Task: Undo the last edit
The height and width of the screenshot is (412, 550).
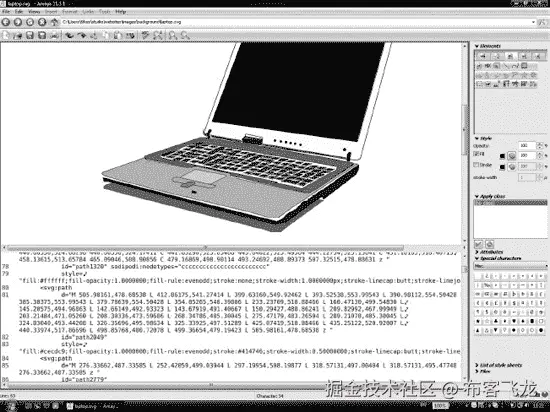Action: [69, 35]
